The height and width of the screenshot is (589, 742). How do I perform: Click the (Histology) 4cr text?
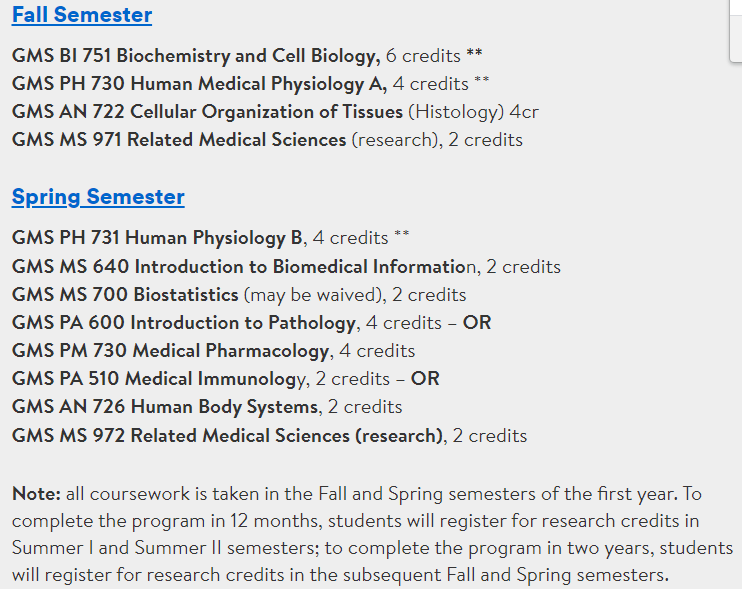[473, 112]
